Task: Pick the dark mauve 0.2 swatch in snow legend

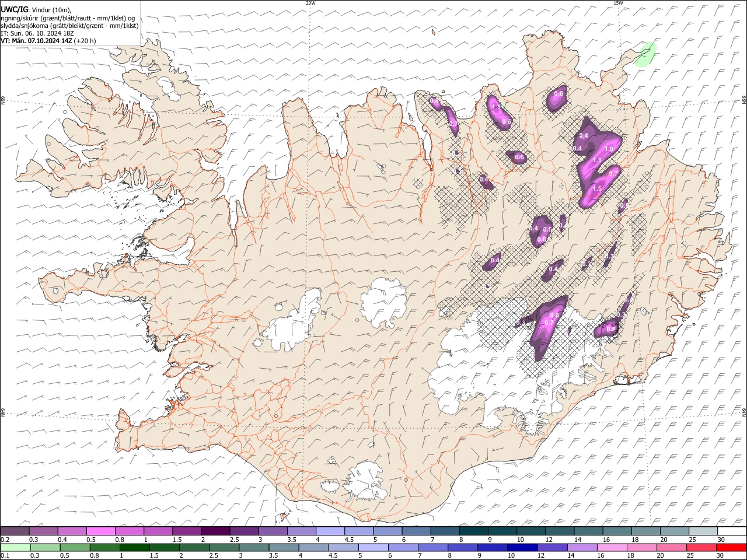Action: point(15,531)
